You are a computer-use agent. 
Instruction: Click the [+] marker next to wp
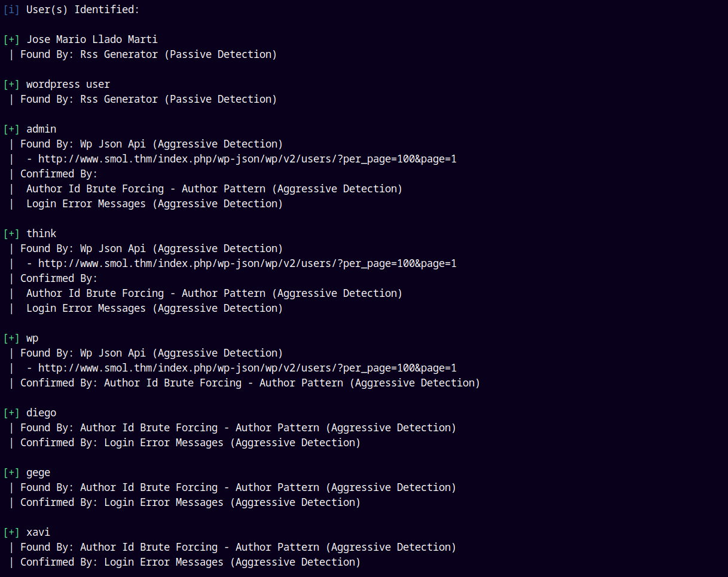tap(11, 338)
